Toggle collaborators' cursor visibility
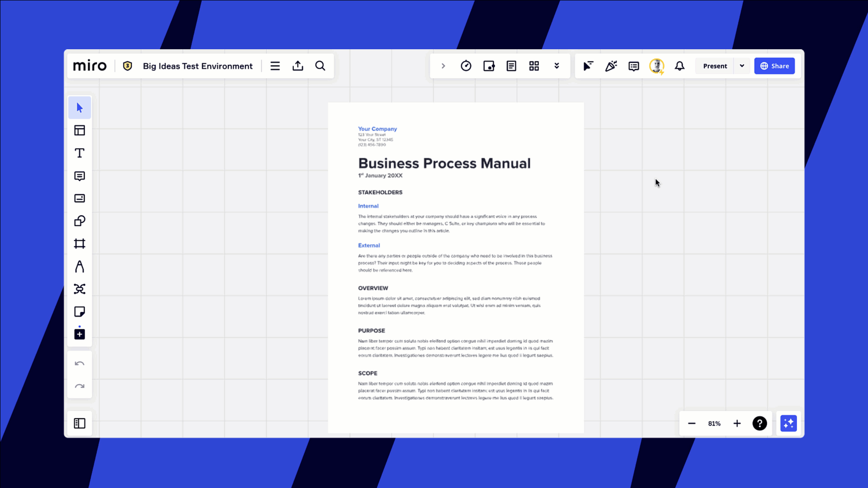Viewport: 868px width, 488px height. [588, 66]
